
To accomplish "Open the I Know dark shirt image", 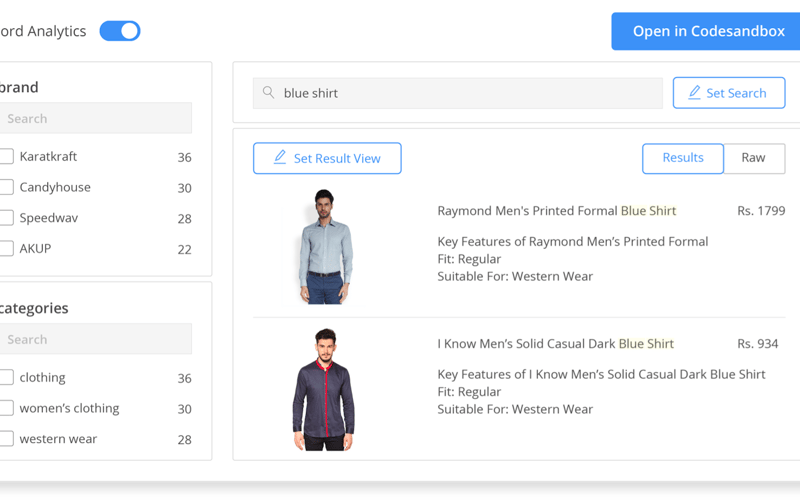I will [323, 390].
